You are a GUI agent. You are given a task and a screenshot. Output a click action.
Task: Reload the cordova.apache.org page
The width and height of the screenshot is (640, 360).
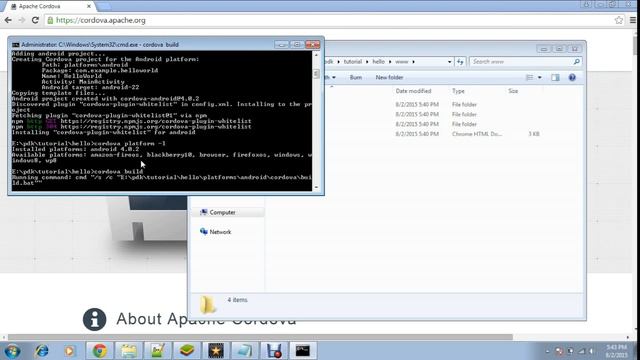pyautogui.click(x=35, y=20)
